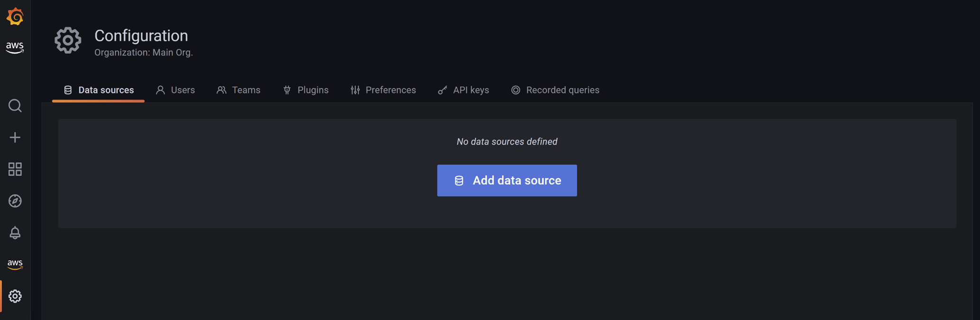Open the Dashboards four-squares icon
This screenshot has width=980, height=320.
click(15, 169)
